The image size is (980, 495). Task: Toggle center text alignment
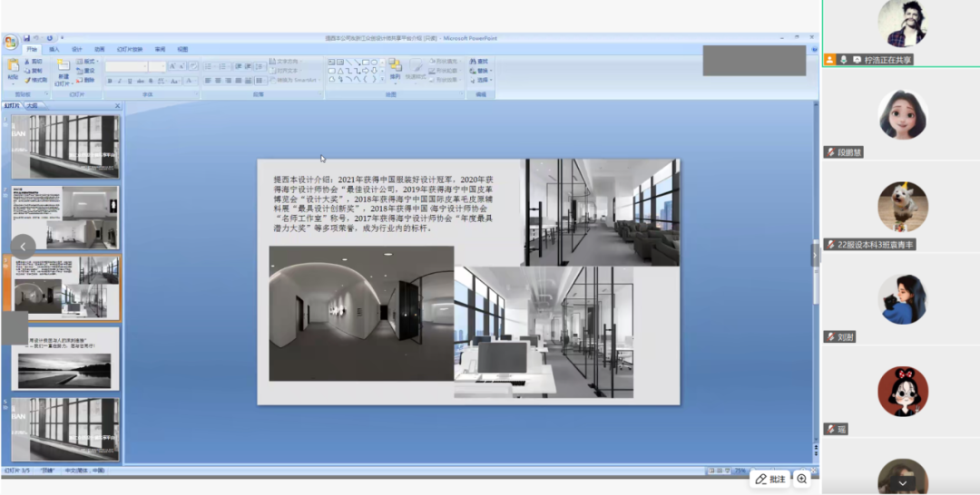(218, 81)
